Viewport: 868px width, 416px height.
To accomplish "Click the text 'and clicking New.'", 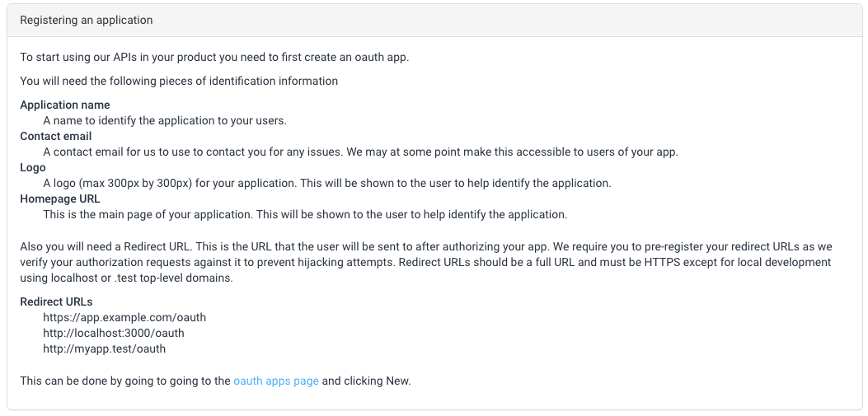I will click(367, 381).
